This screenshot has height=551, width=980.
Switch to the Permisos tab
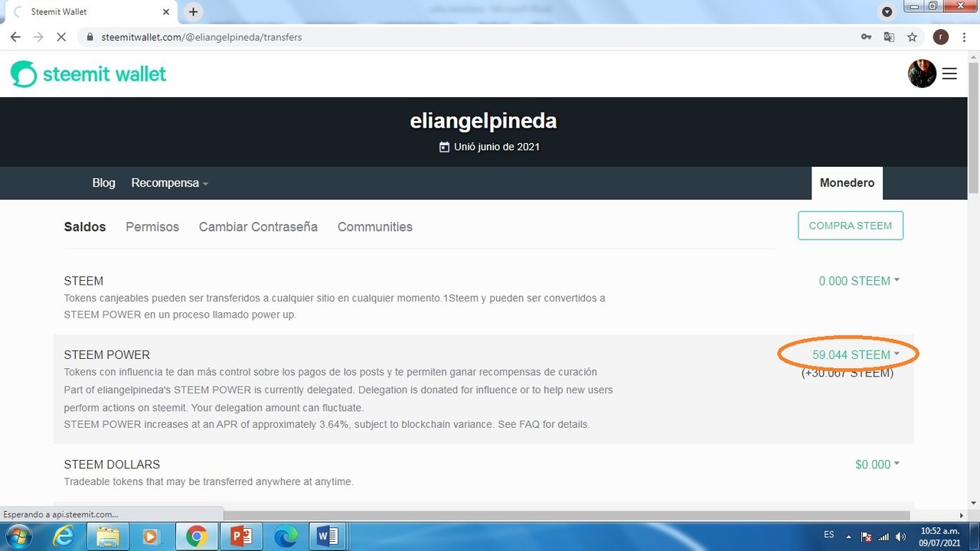point(152,227)
